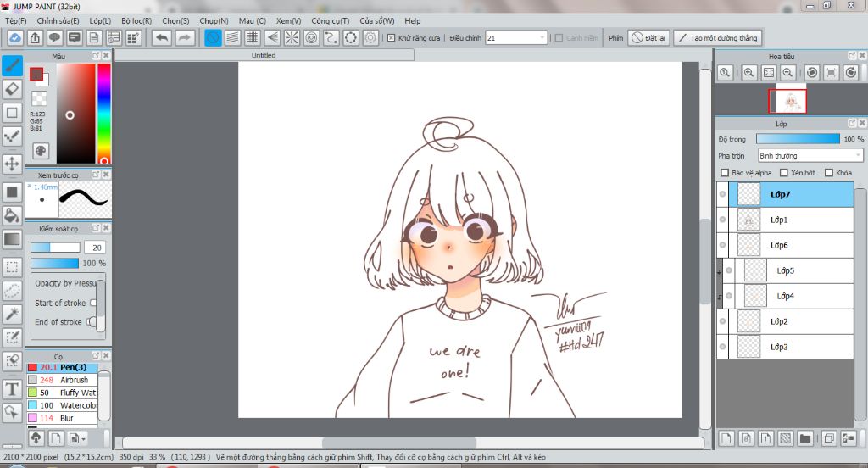Close the Màu color panel
Viewport: 868px width, 468px height.
[x=106, y=55]
